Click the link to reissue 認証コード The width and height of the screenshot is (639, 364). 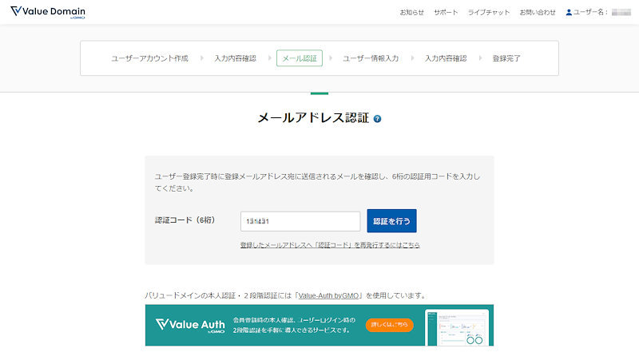point(329,245)
